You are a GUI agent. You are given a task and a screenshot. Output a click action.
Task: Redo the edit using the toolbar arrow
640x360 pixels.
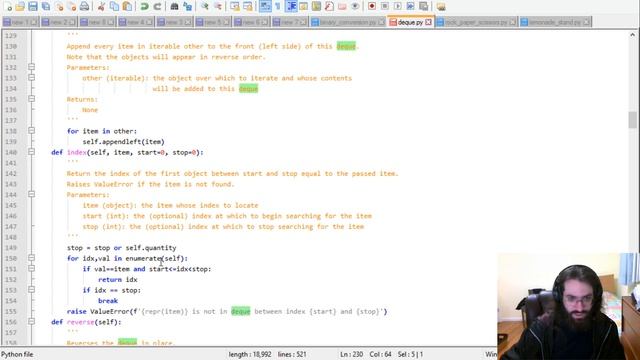157,6
